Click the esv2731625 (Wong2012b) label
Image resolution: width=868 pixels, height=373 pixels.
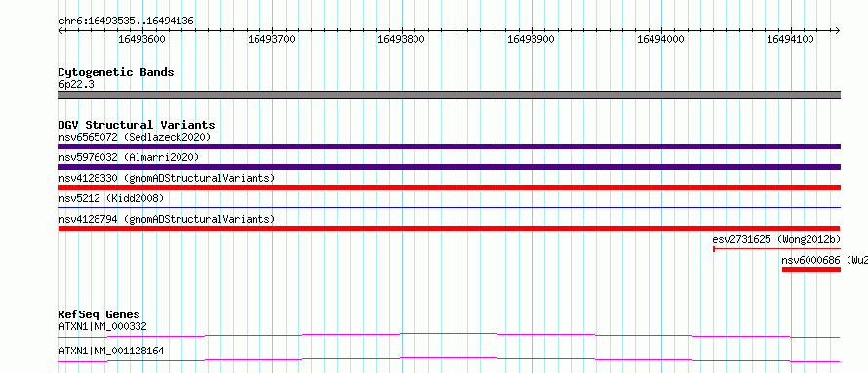pos(776,239)
